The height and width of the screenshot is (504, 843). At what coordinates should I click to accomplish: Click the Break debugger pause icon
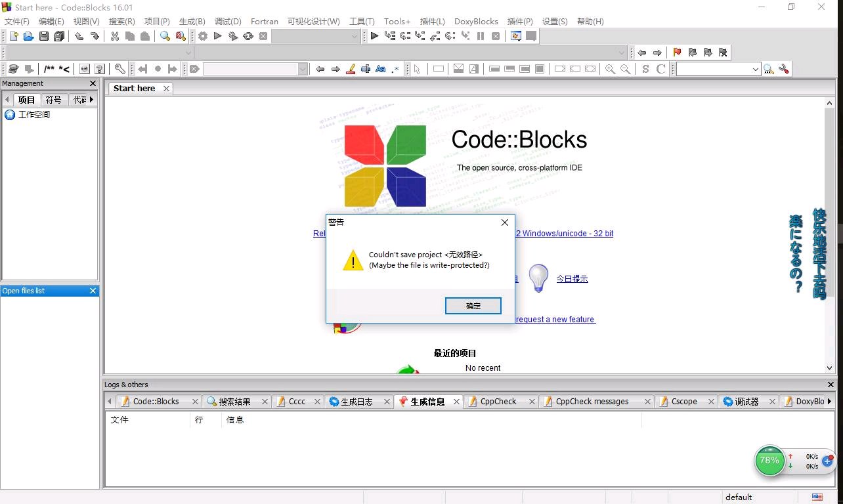481,36
